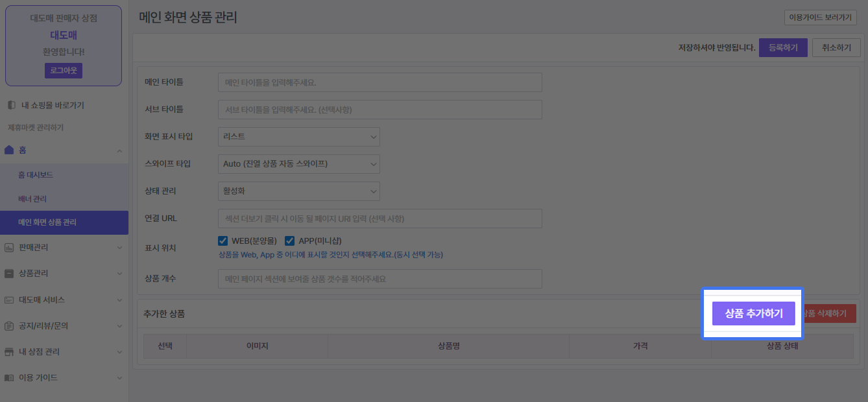
Task: Open the 화면 표시 타입 dropdown
Action: click(x=298, y=137)
